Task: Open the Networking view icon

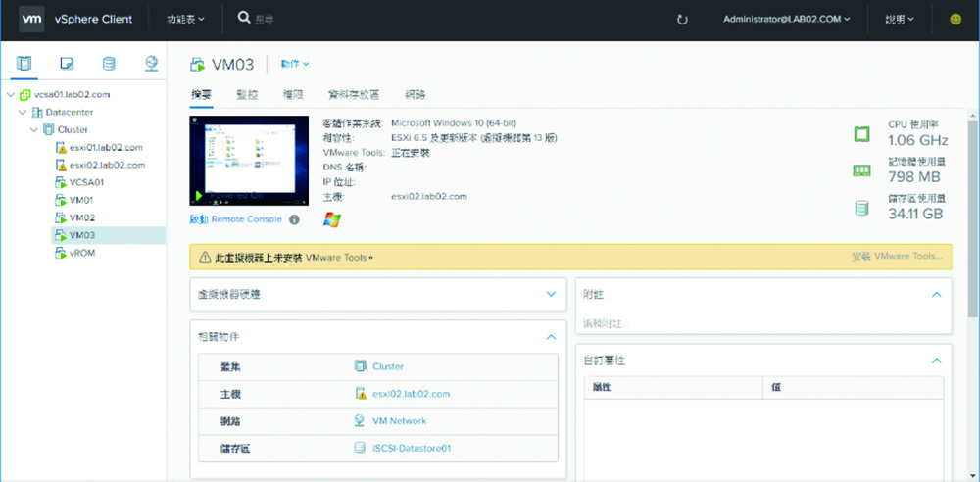Action: click(x=151, y=63)
